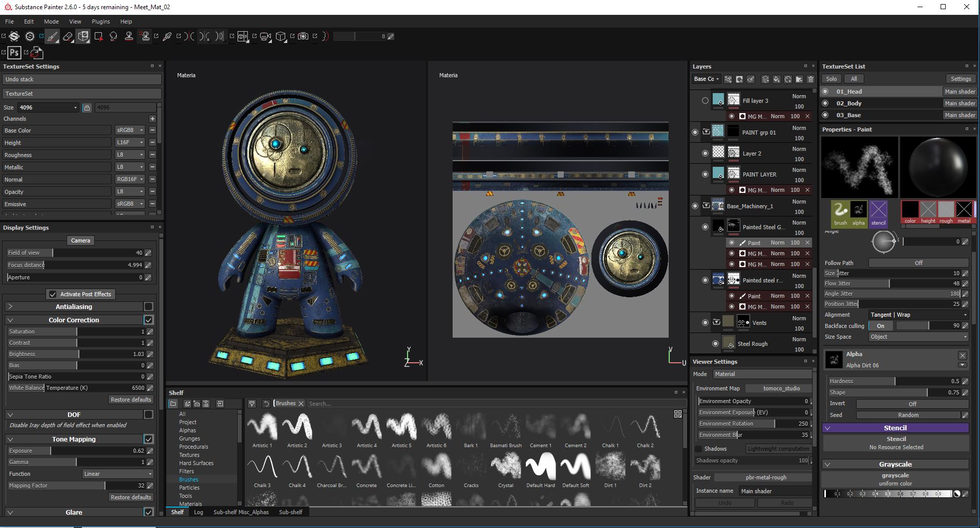Open the Shelf filter funnel icon
The image size is (980, 528).
[252, 404]
